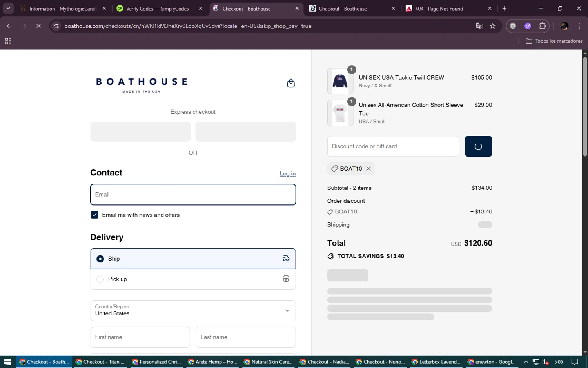Open the Windows notification center
588x368 pixels.
[575, 362]
